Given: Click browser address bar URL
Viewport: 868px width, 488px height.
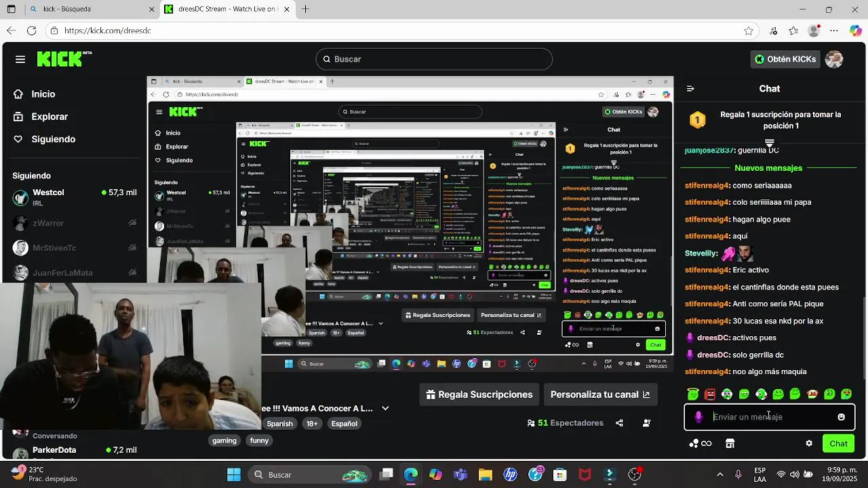Looking at the screenshot, I should click(108, 30).
